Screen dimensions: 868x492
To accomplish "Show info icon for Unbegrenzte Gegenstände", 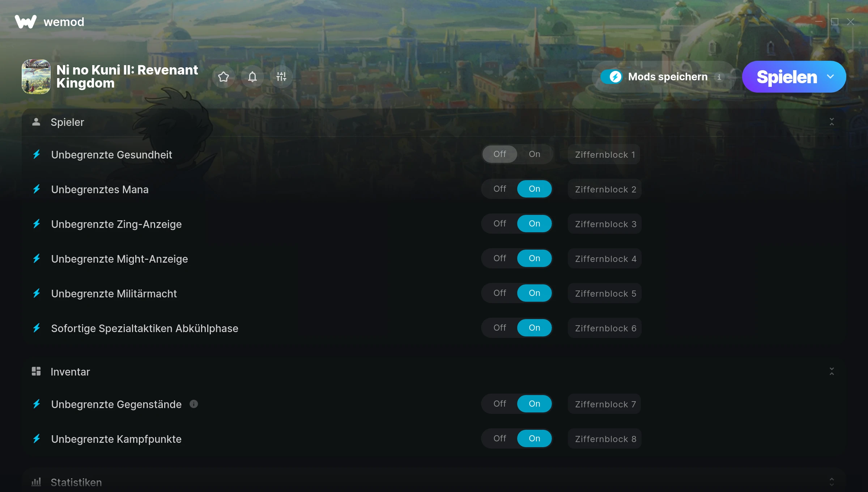I will point(194,404).
